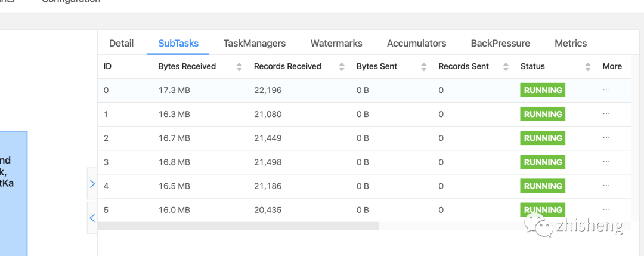Image resolution: width=644 pixels, height=256 pixels.
Task: Sort by Bytes Sent column
Action: coord(423,67)
